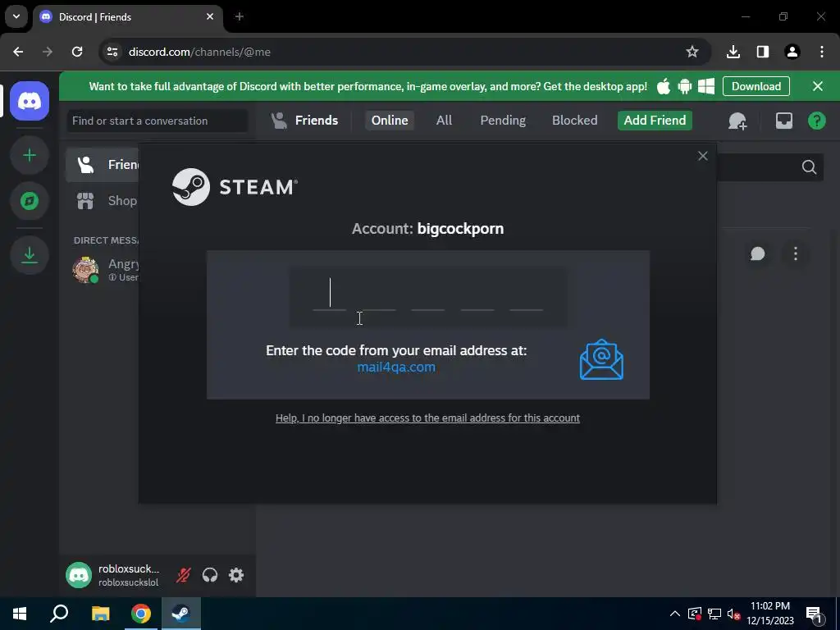View site information icon in address bar
Viewport: 840px width, 630px height.
click(112, 52)
